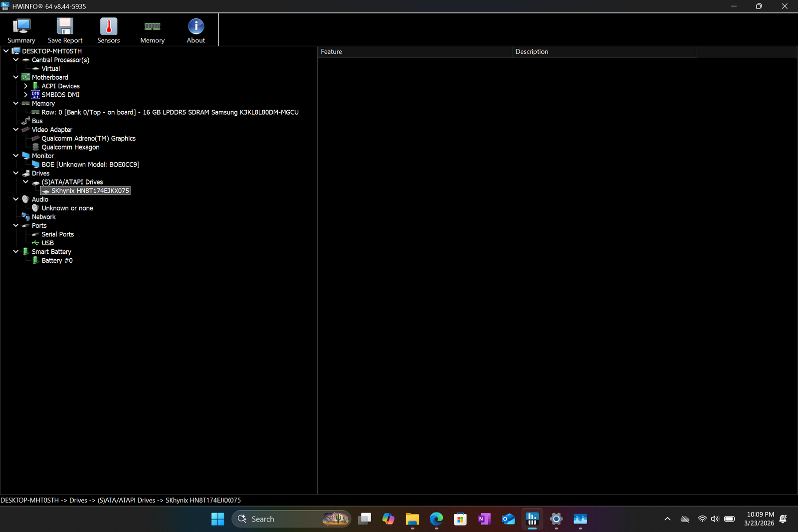Select the LPDDR5 SDRAM memory row entry

pyautogui.click(x=170, y=112)
